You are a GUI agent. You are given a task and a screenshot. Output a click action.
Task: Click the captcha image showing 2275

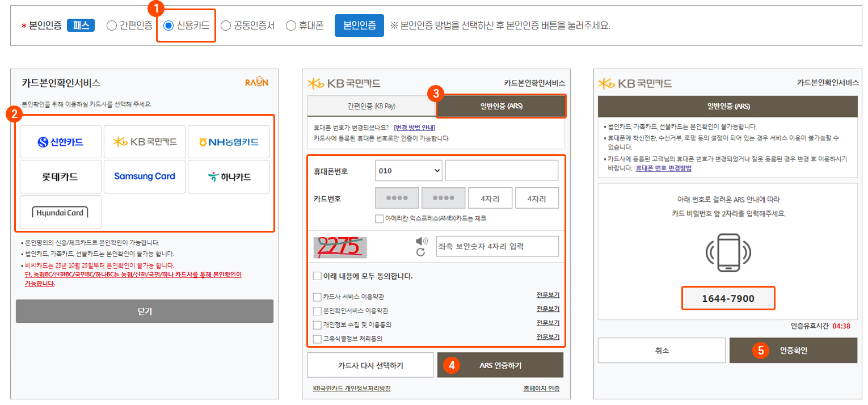tap(340, 247)
